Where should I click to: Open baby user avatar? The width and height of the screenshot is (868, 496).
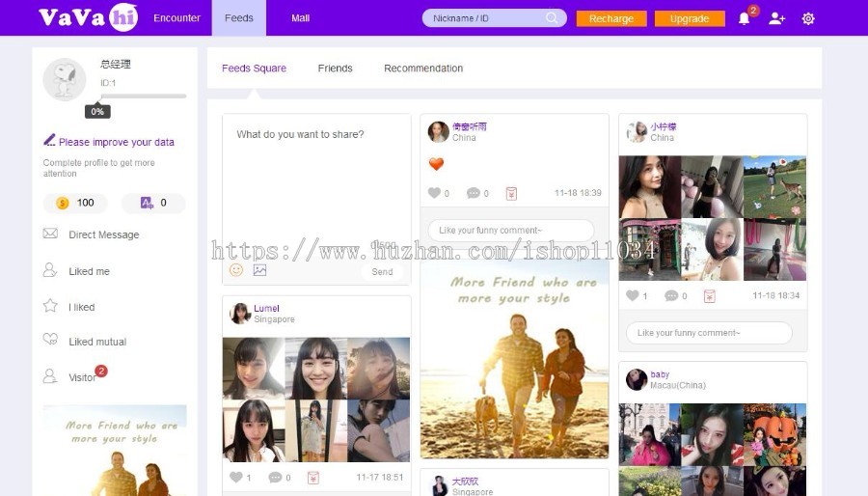click(637, 380)
